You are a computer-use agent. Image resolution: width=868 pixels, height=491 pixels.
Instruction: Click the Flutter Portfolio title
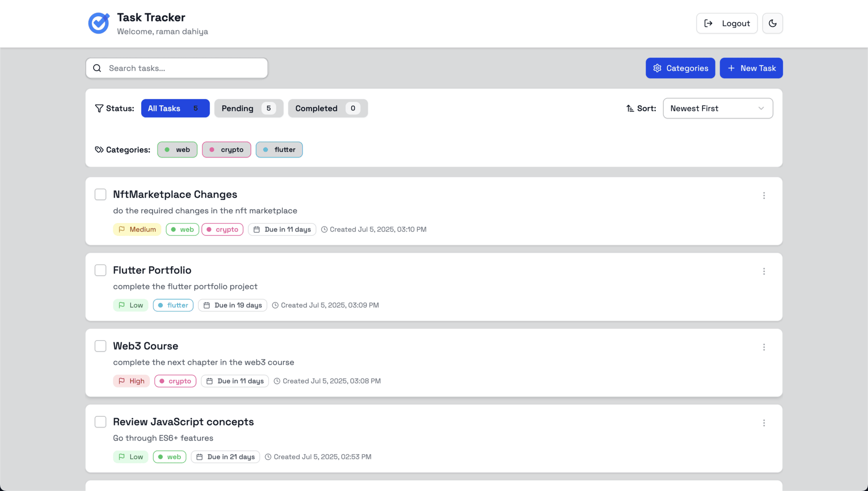point(152,270)
